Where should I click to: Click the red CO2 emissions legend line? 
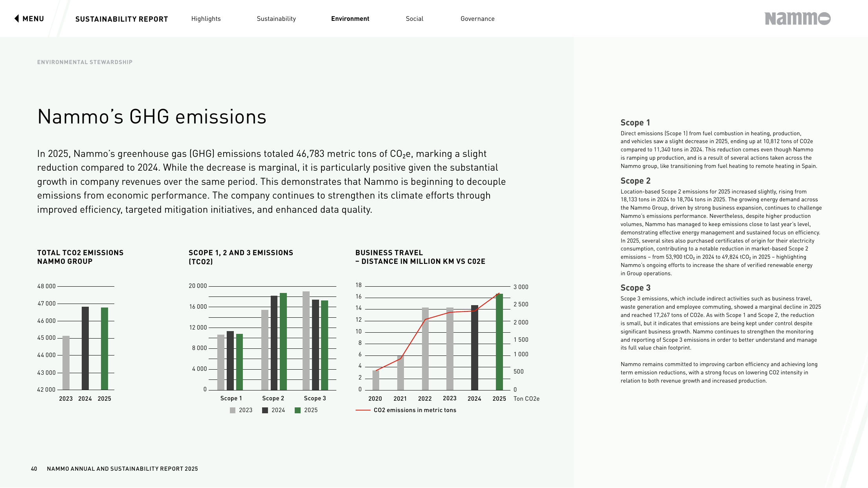[x=363, y=410]
